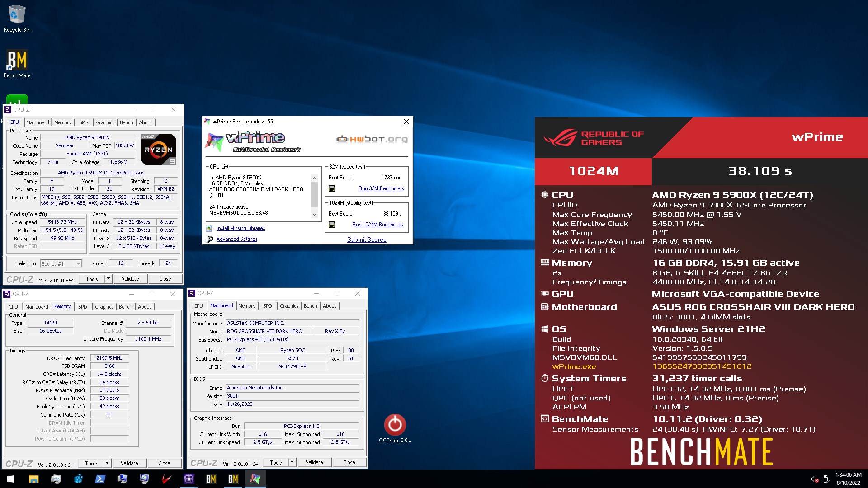Image resolution: width=868 pixels, height=488 pixels.
Task: Open the Advanced Settings link in wPrime
Action: (x=237, y=239)
